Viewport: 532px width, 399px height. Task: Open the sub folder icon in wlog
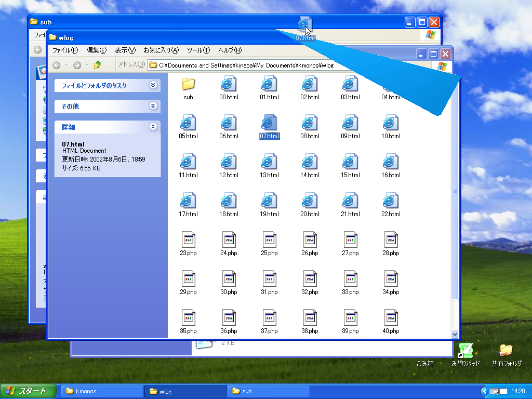pyautogui.click(x=188, y=84)
